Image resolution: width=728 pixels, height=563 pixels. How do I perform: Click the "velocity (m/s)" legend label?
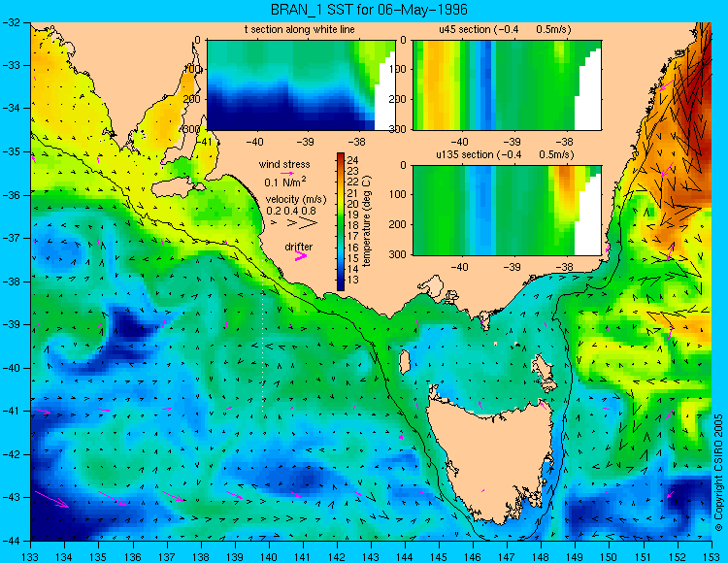pos(296,199)
